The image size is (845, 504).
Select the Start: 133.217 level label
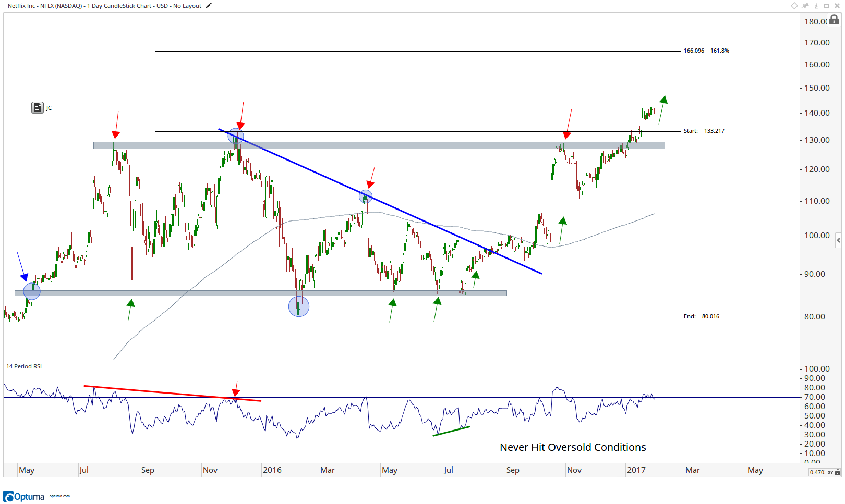pos(704,131)
